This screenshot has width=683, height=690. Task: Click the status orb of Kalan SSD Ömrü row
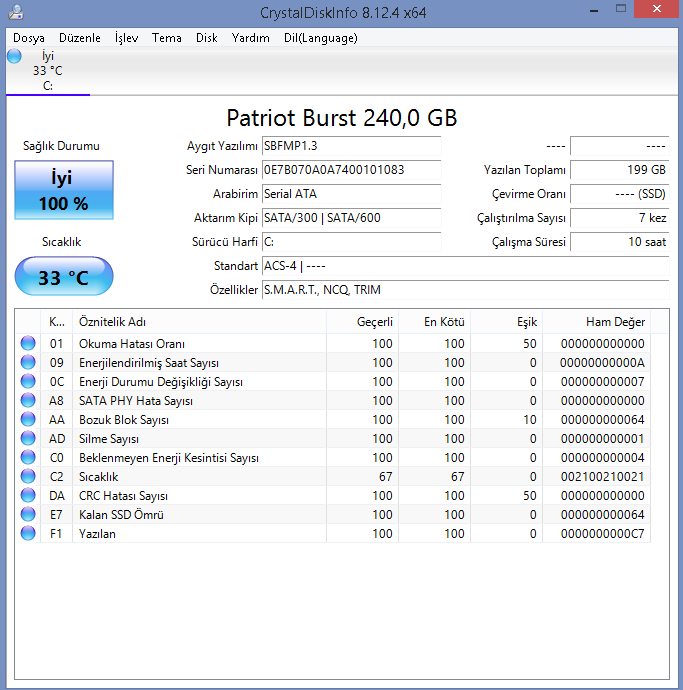click(x=28, y=514)
